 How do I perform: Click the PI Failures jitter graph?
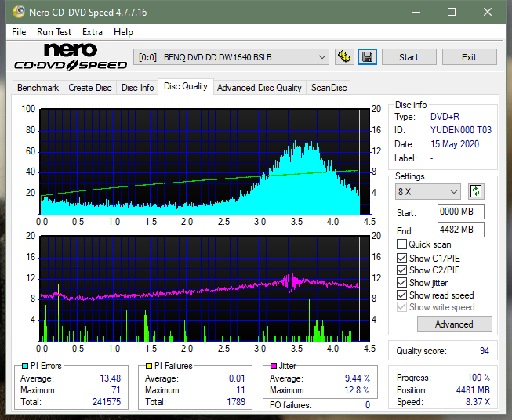[x=205, y=288]
